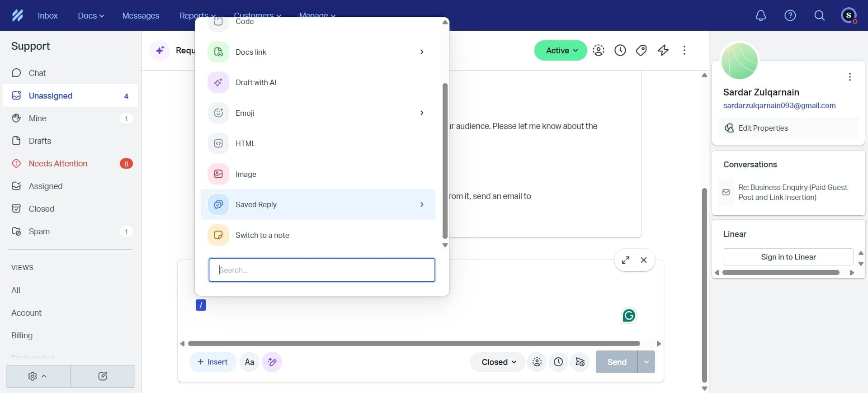This screenshot has height=393, width=868.
Task: Click the insert menu Search field
Action: 322,270
